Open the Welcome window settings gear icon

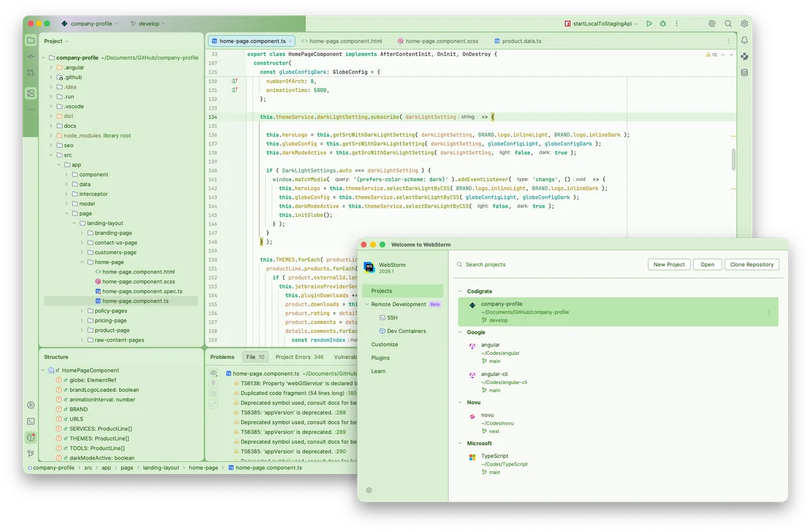click(369, 490)
